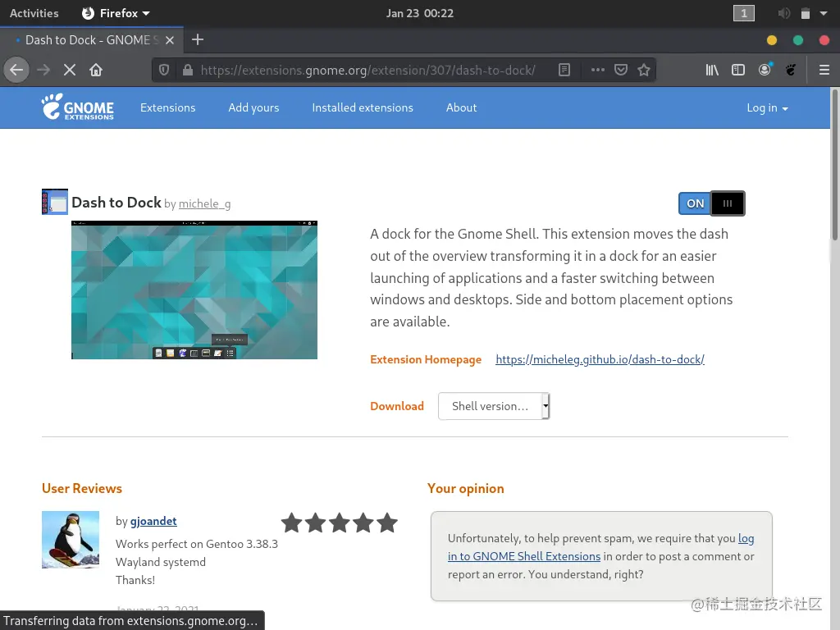Open the Add yours nav item
840x630 pixels.
point(254,107)
